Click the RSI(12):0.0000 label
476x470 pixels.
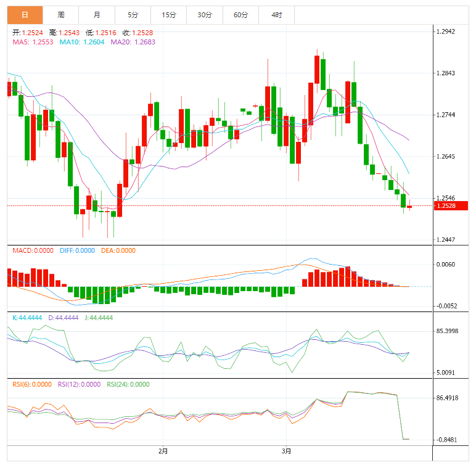[x=80, y=385]
